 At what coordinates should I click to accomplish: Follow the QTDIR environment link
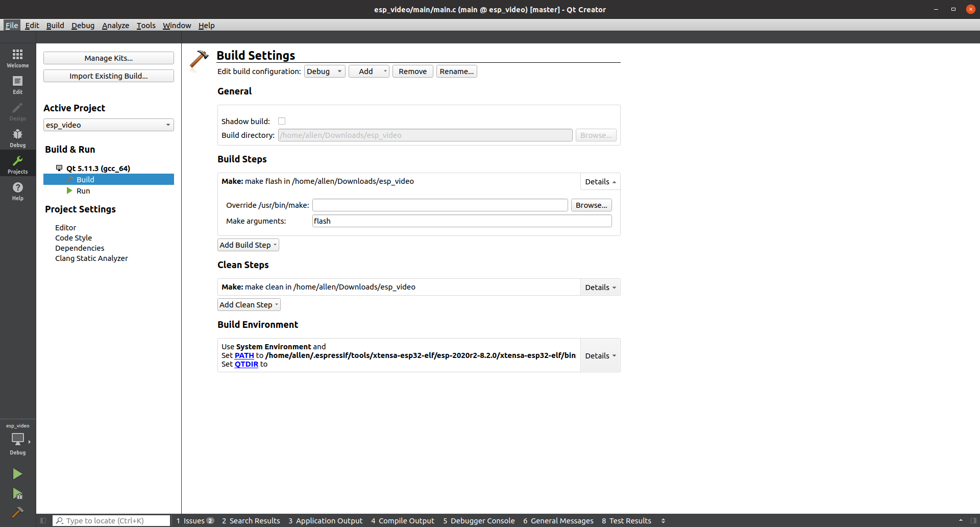246,364
